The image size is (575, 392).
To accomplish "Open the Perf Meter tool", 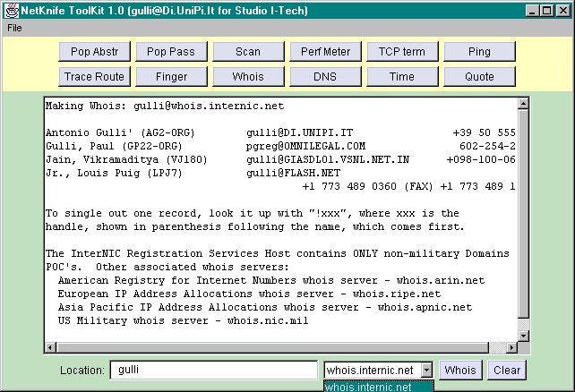I will pos(325,52).
